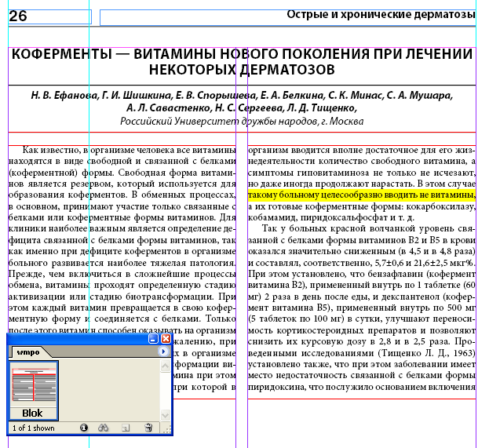
Task: Click the New Library Item icon
Action: point(126,428)
